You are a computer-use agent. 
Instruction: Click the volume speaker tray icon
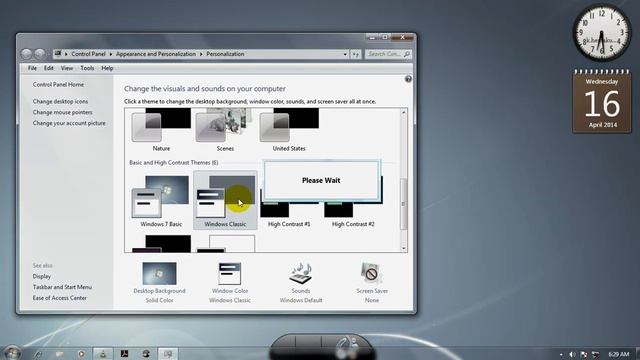tap(572, 354)
